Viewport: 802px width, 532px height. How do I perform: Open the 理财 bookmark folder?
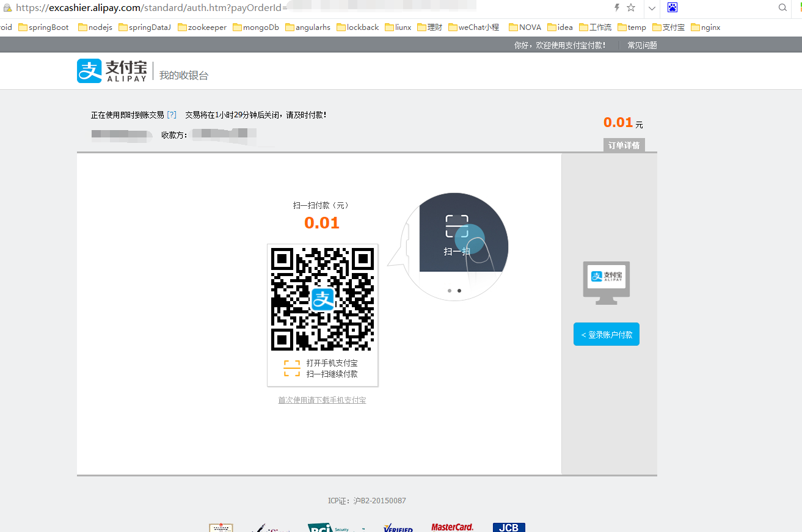(x=430, y=27)
